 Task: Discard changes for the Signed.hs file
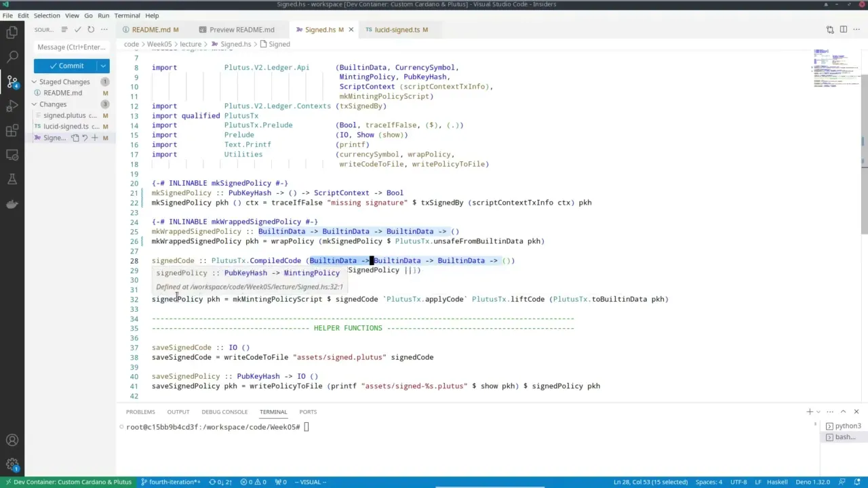[x=85, y=138]
